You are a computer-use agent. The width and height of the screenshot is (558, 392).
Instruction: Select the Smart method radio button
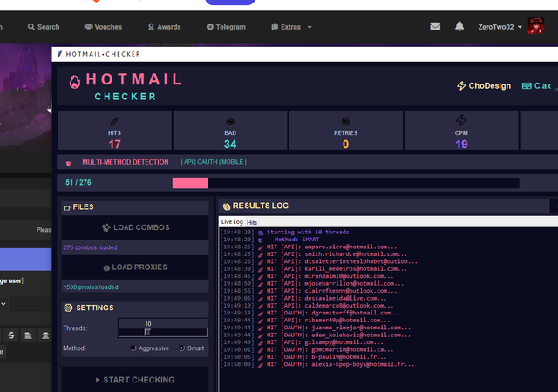[x=182, y=348]
